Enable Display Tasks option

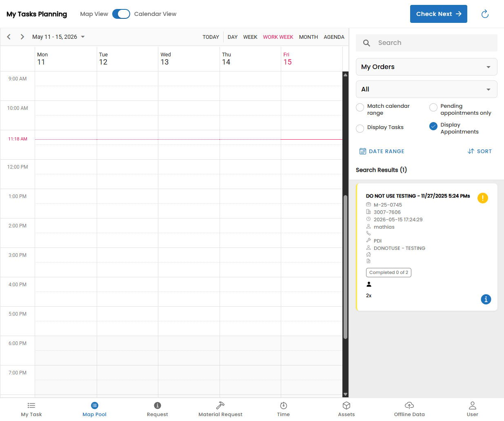(360, 129)
